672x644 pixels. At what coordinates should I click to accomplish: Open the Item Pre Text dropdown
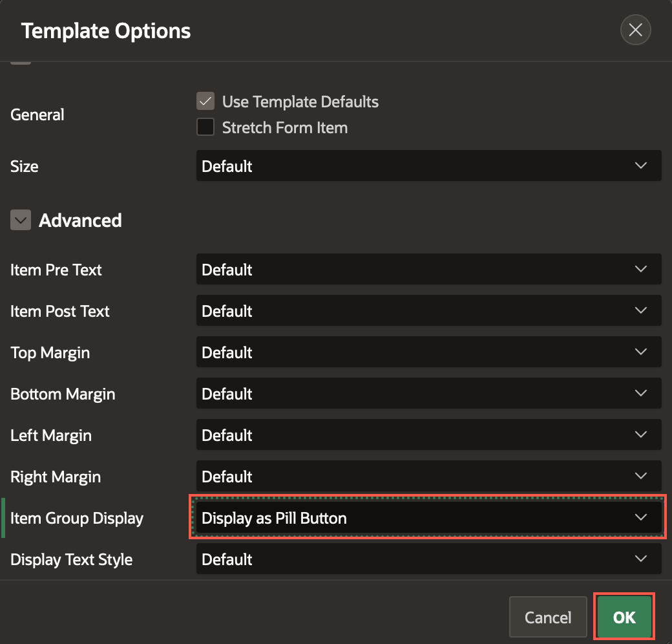click(x=428, y=270)
